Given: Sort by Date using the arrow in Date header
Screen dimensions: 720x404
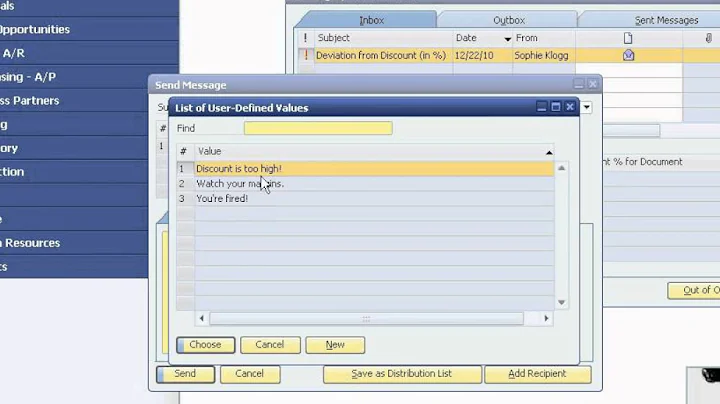Looking at the screenshot, I should pos(507,39).
